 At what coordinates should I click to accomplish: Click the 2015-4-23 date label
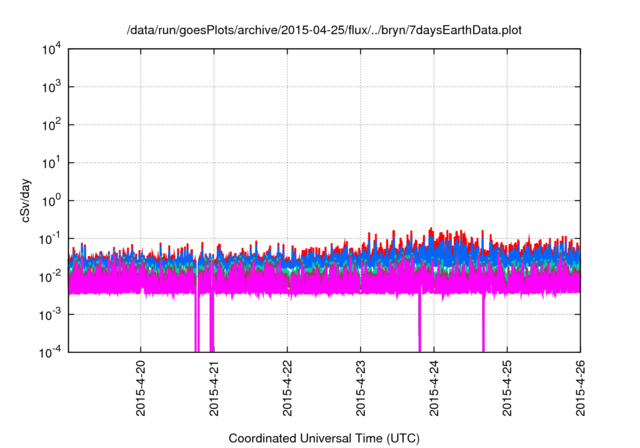360,388
